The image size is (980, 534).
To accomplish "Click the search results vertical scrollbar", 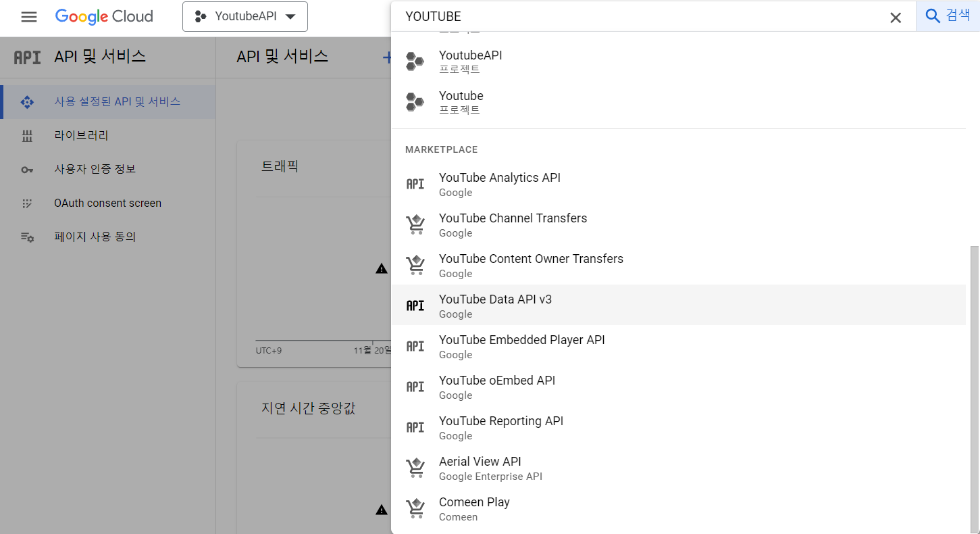I will 974,389.
